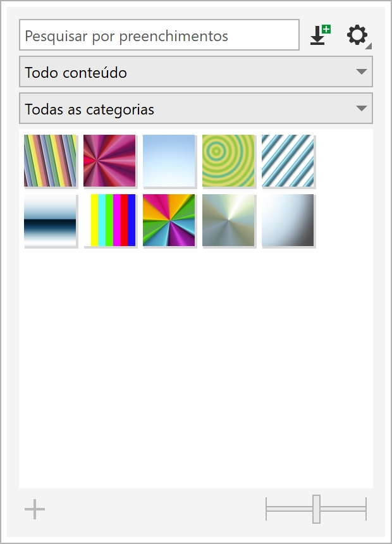
Task: Pick the rainbow pinwheel conical fill
Action: coord(169,220)
